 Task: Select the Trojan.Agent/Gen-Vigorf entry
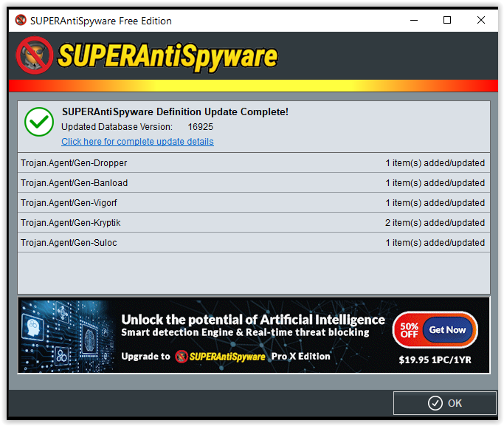click(253, 202)
